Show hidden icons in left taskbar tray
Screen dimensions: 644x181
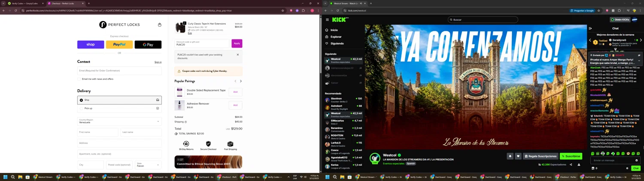coord(289,177)
